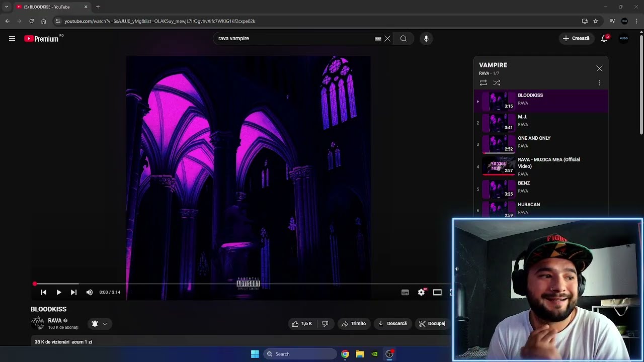Toggle subtitles in the player
This screenshot has width=644, height=362.
coord(405,292)
